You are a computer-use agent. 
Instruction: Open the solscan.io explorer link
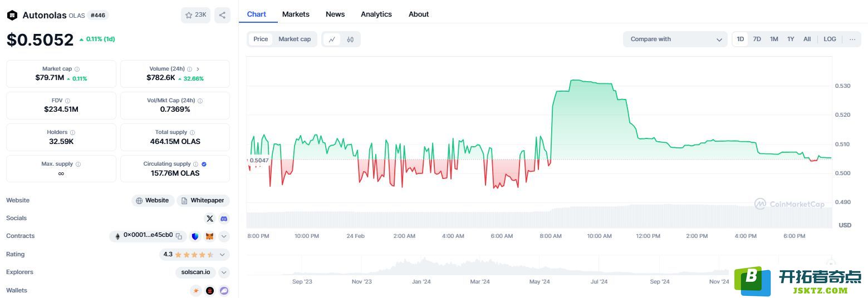tap(195, 272)
